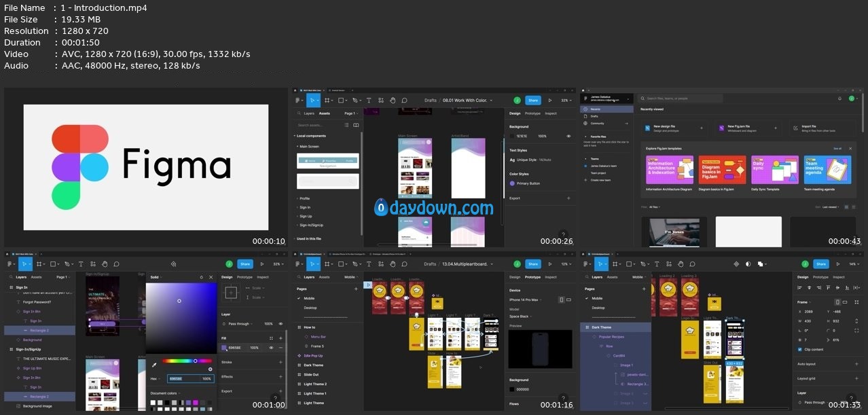Open the Pass through blend dropdown, 00:01:00 frame
The width and height of the screenshot is (868, 415).
240,323
